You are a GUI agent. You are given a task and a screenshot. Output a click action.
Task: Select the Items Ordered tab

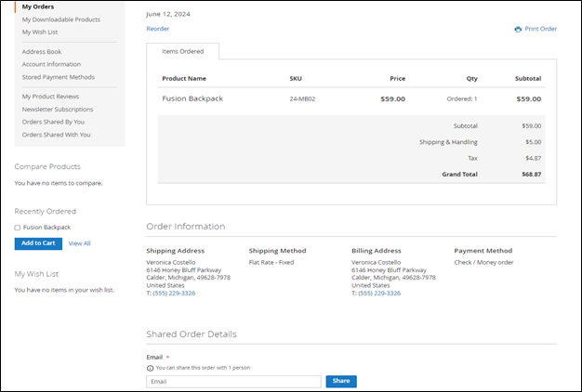(182, 51)
